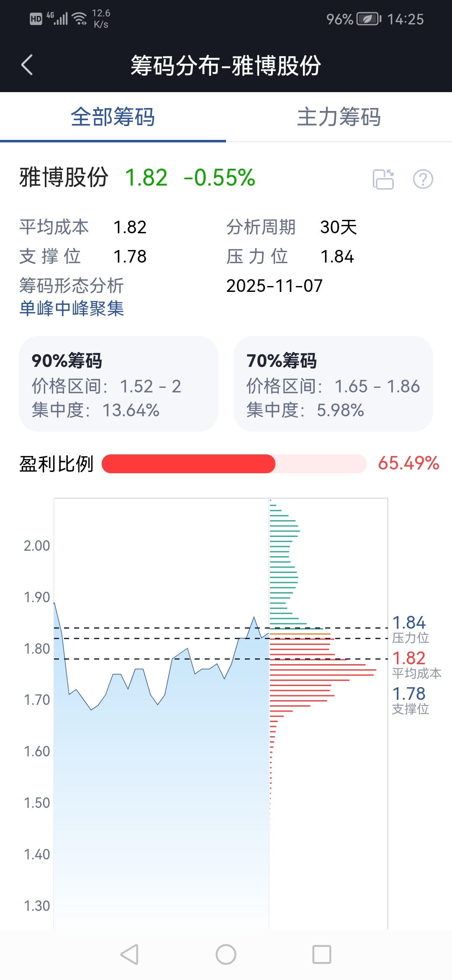
Task: Open 单峰中峰聚集 analysis link
Action: tap(72, 309)
